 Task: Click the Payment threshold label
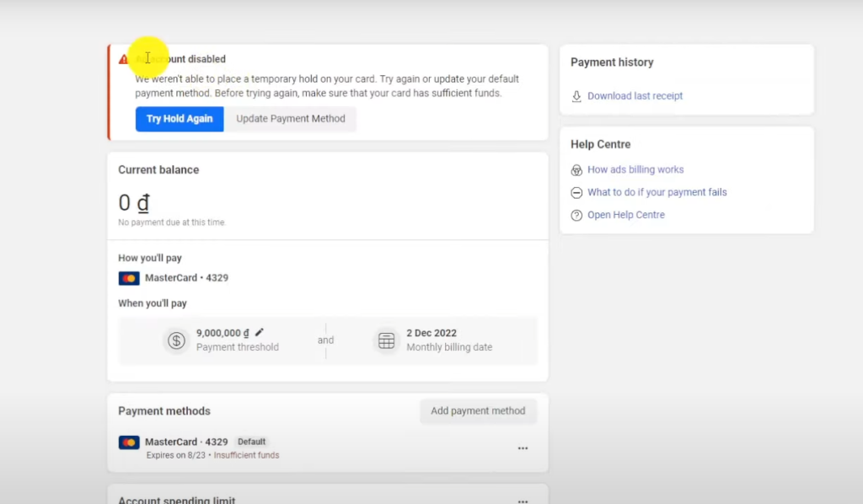[x=237, y=347]
